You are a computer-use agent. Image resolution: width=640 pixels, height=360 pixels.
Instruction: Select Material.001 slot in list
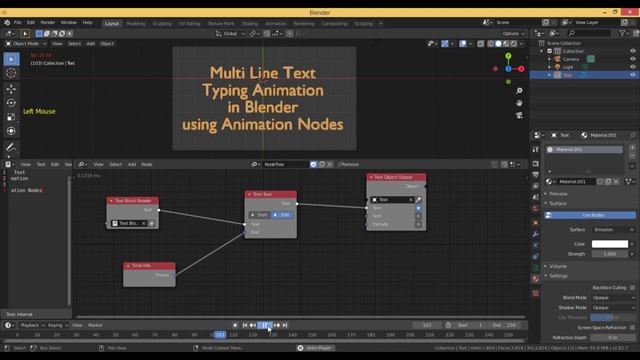584,150
